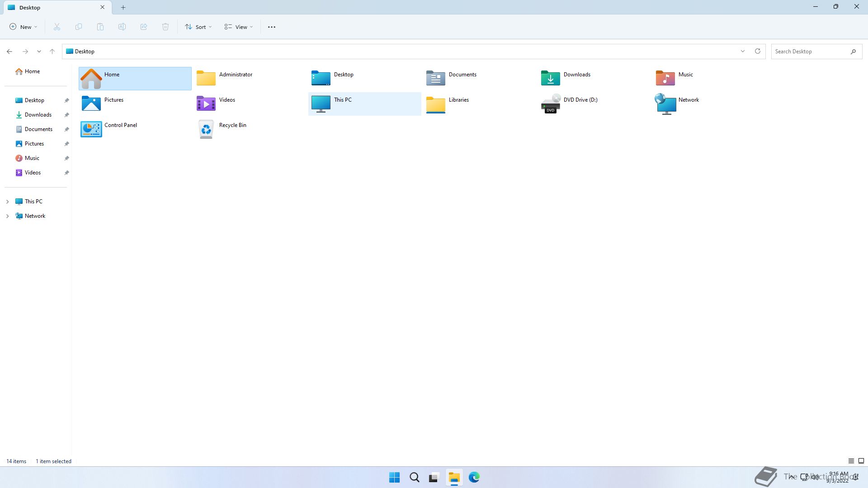This screenshot has height=488, width=868.
Task: Click the Search Desktop field
Action: pyautogui.click(x=809, y=52)
